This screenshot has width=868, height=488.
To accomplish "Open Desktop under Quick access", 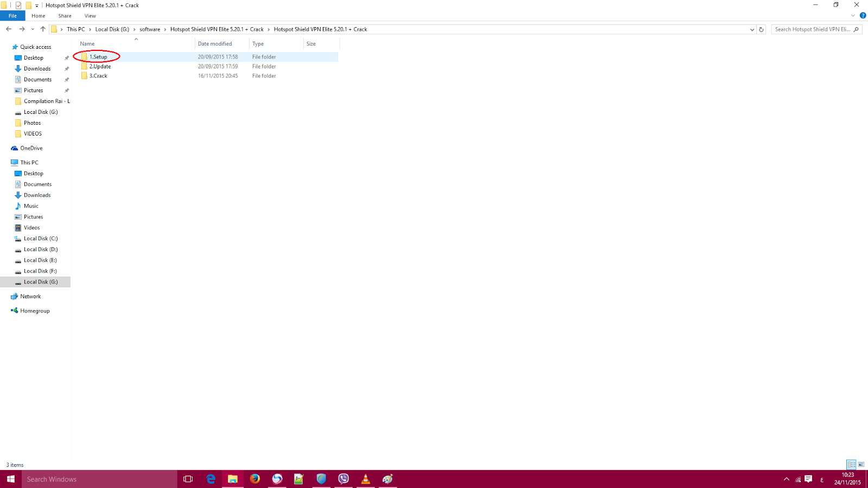I will pos(33,58).
